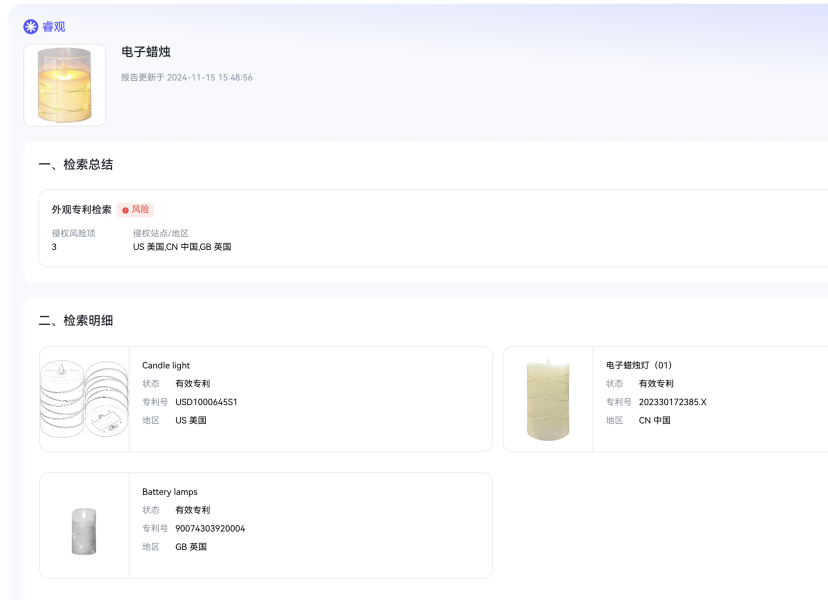Click the GB 英国 region value
The height and width of the screenshot is (600, 828).
(x=191, y=547)
